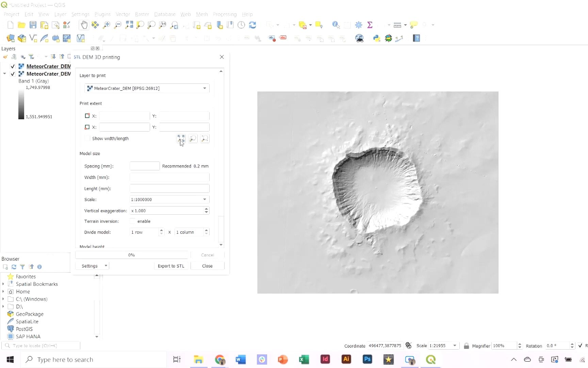The width and height of the screenshot is (588, 368).
Task: Open the Identify Features tool
Action: tap(336, 25)
